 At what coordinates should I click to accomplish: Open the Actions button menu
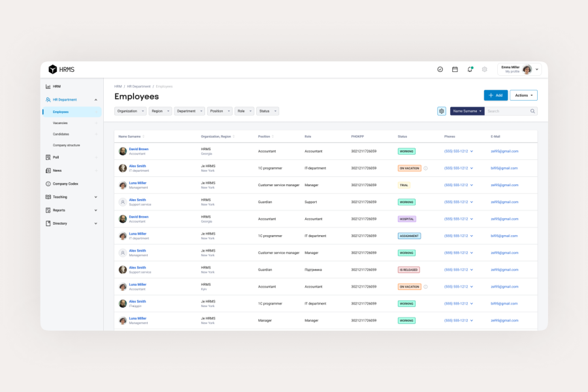[523, 95]
